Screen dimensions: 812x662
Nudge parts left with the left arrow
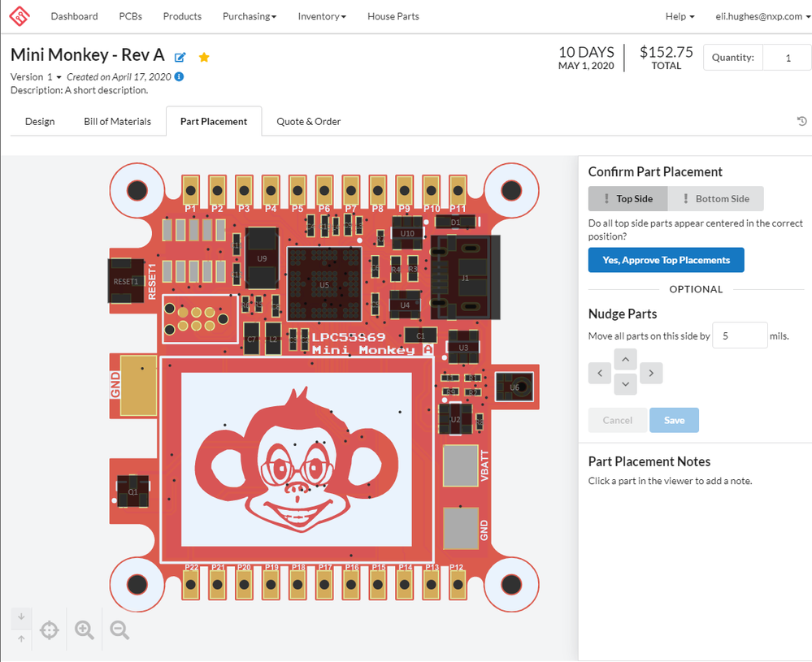click(x=599, y=374)
